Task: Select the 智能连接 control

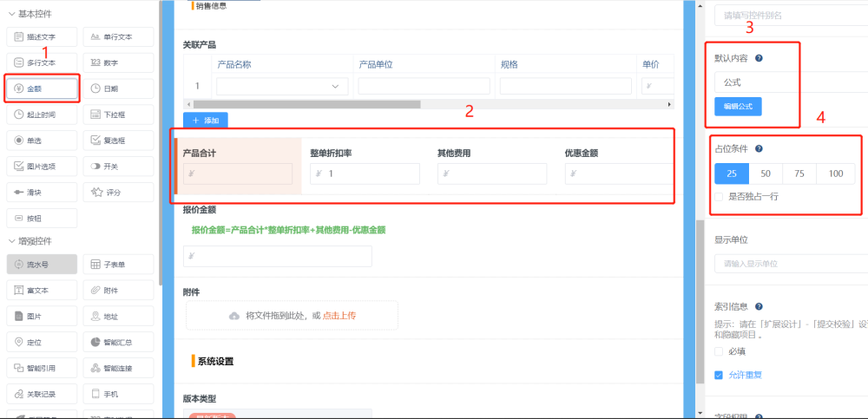Action: (x=118, y=368)
